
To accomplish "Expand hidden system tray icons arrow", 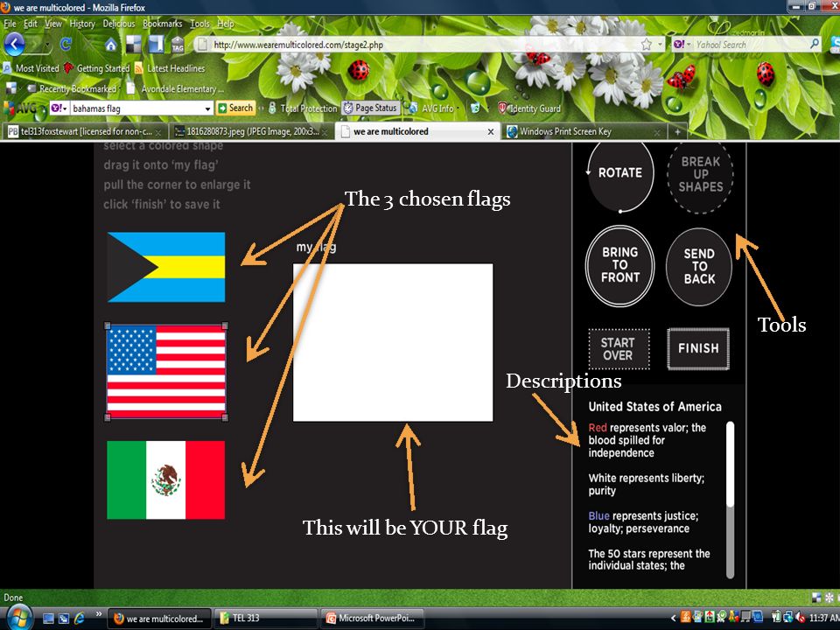I will [x=673, y=619].
